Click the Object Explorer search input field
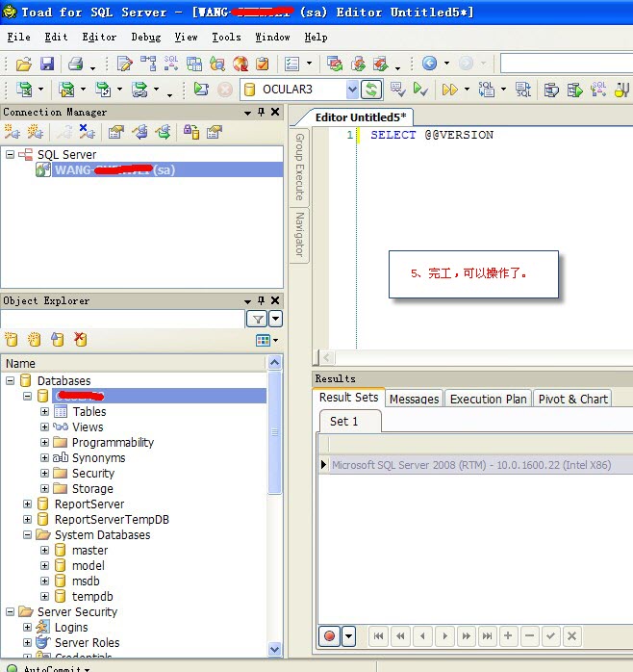The width and height of the screenshot is (633, 672). (x=123, y=319)
